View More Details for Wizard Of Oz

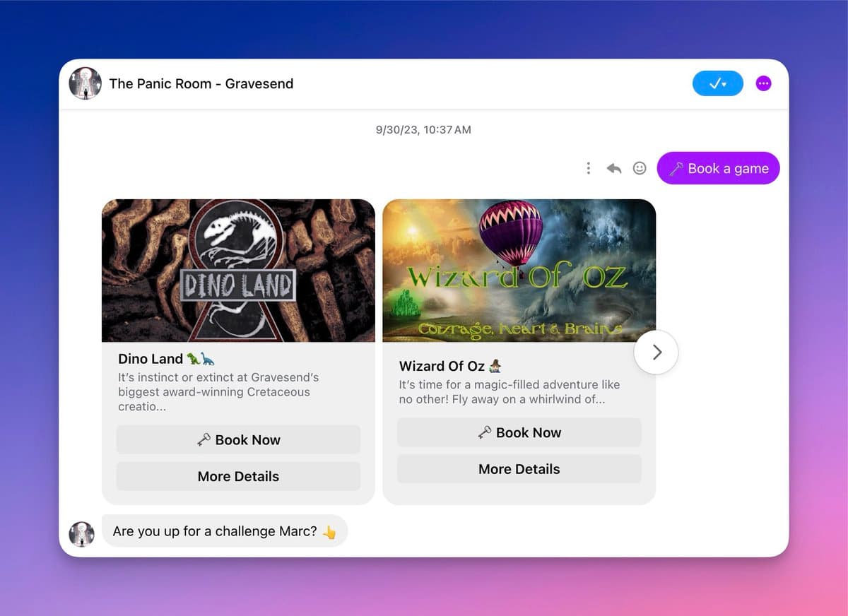pyautogui.click(x=519, y=469)
